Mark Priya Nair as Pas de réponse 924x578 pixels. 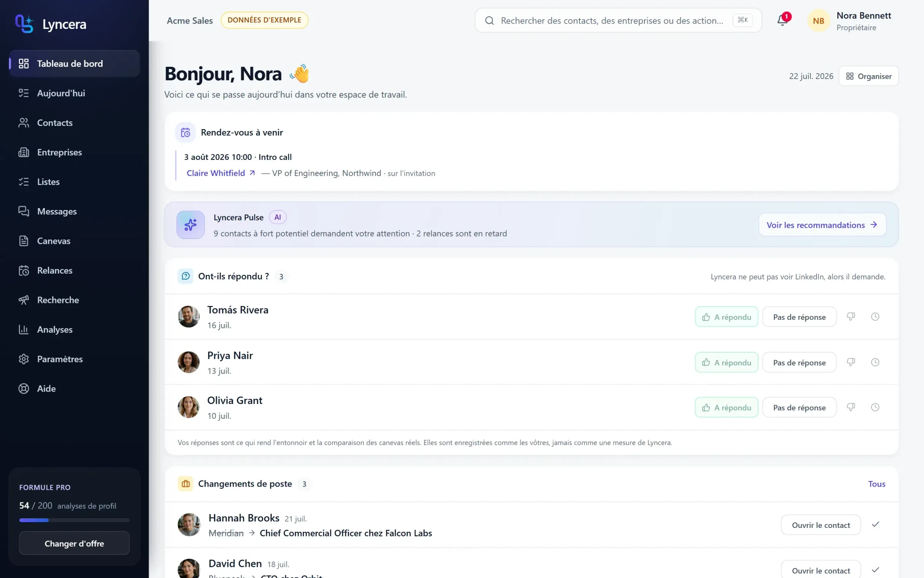click(x=799, y=362)
